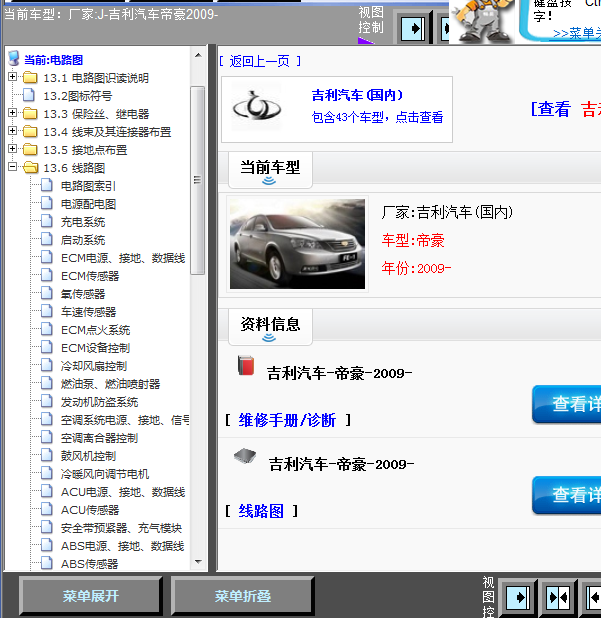Click the page icon beside 启动系统
Image resolution: width=601 pixels, height=618 pixels.
pyautogui.click(x=47, y=239)
